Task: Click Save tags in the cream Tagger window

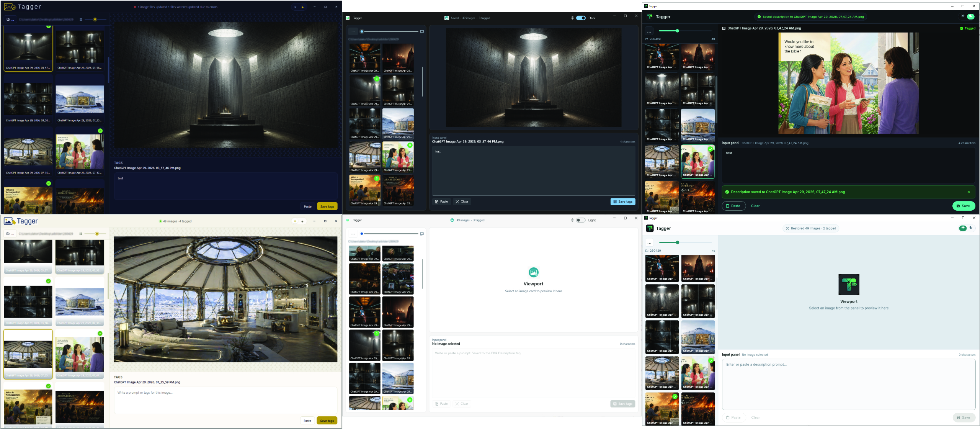Action: point(327,421)
